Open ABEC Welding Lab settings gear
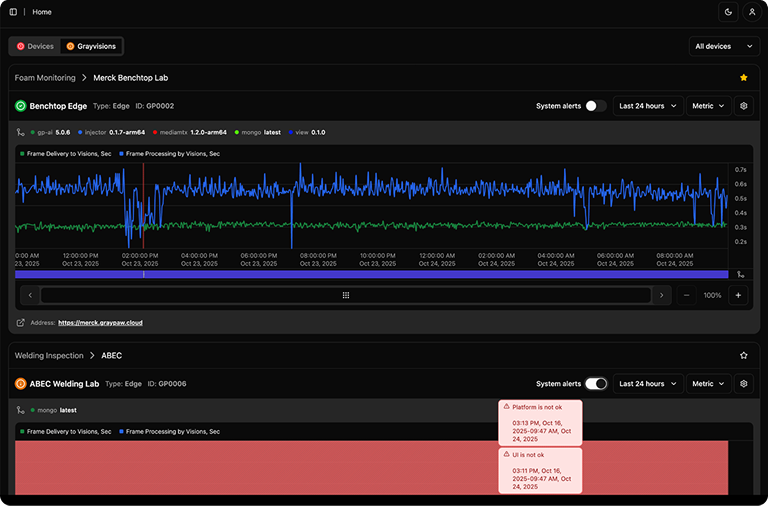Viewport: 768px width, 506px height. pos(743,383)
